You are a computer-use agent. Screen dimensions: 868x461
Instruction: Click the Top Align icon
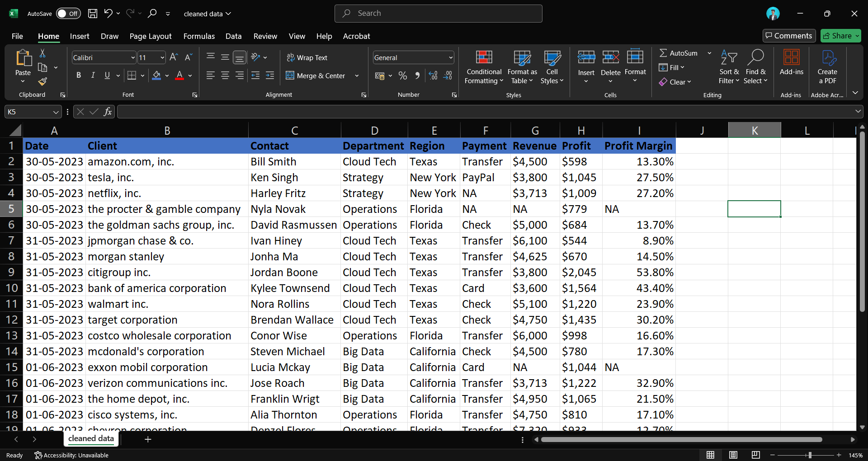click(210, 57)
